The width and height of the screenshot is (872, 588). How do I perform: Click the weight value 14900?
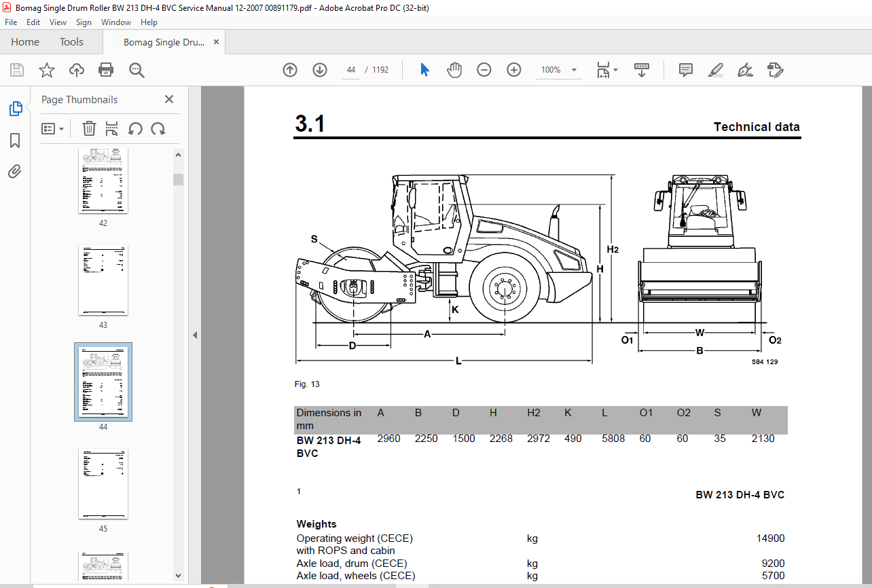point(770,538)
